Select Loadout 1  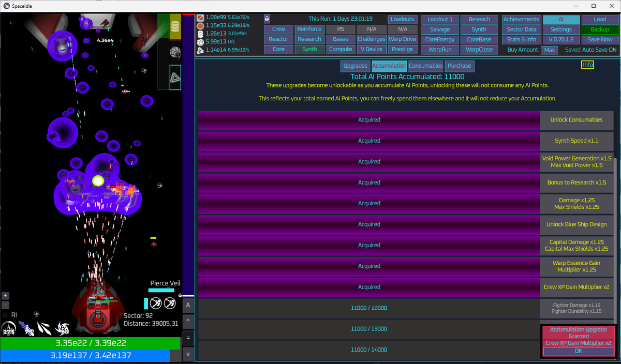click(x=440, y=20)
